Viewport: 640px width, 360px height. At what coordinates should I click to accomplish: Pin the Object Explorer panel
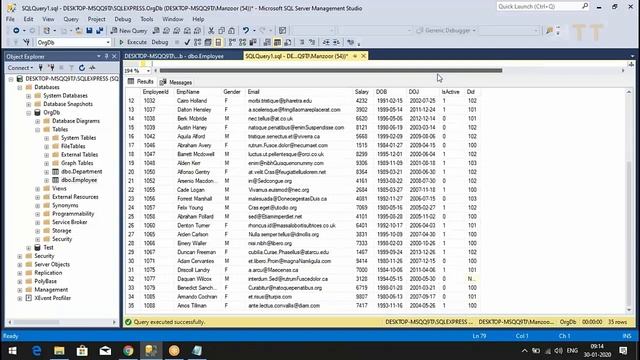pyautogui.click(x=107, y=56)
